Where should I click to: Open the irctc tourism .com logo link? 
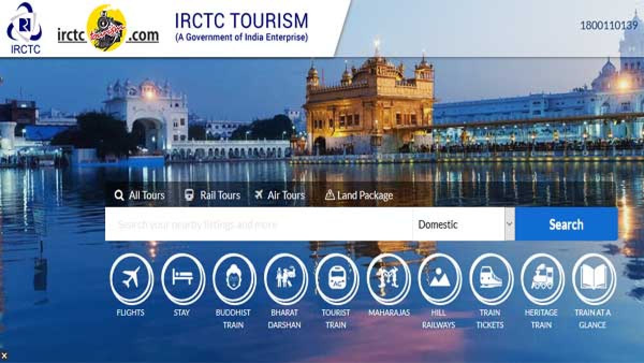108,30
